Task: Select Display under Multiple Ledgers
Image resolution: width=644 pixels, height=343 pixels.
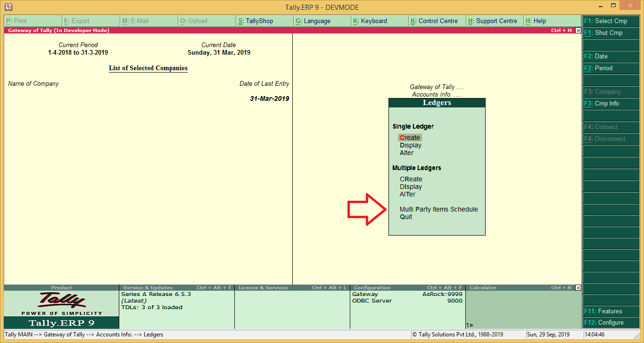Action: pyautogui.click(x=410, y=187)
